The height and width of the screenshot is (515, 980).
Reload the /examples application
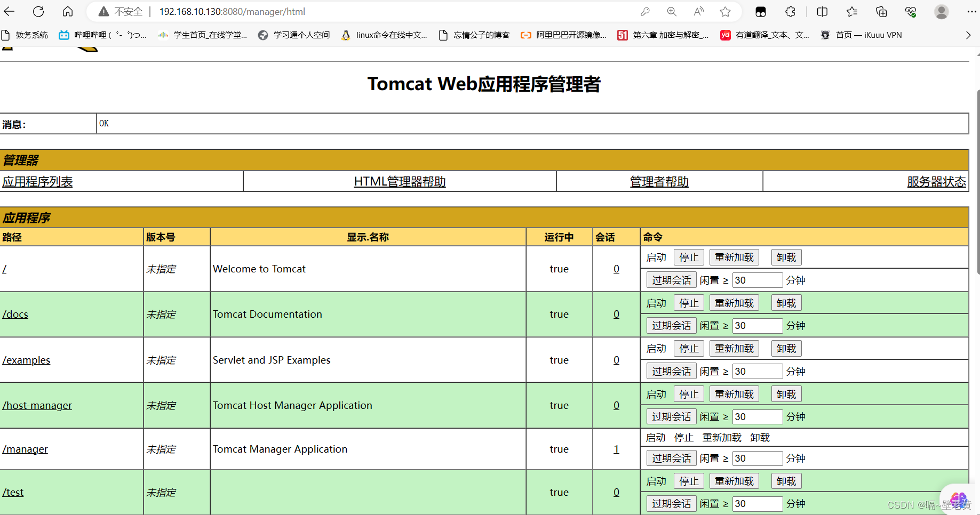(734, 349)
